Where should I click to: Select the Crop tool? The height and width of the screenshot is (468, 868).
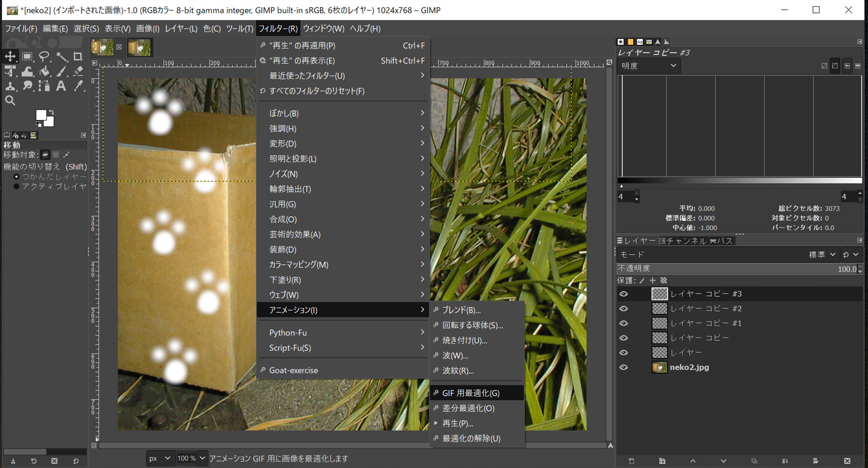coord(78,56)
